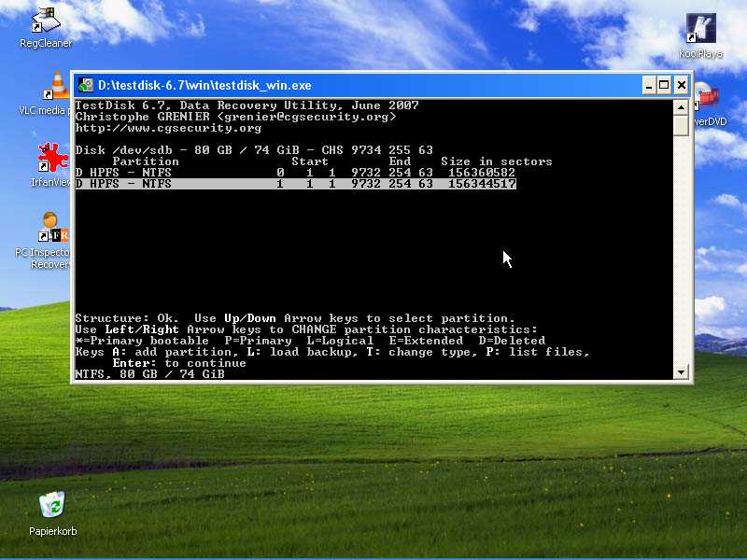747x560 pixels.
Task: Click the console scrollbar up arrow
Action: pos(681,107)
